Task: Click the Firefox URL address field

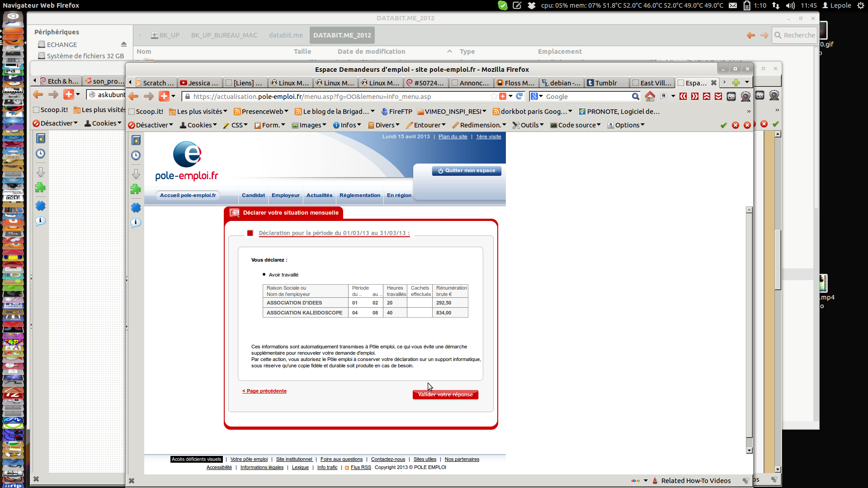Action: point(339,96)
